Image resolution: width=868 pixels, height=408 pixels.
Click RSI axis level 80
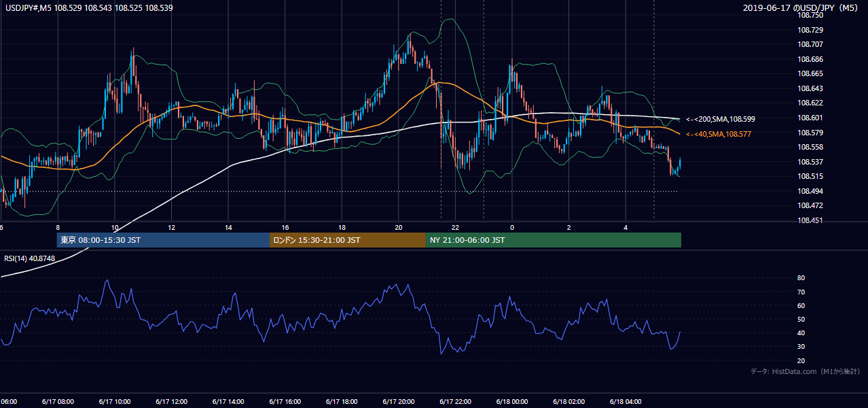(801, 278)
